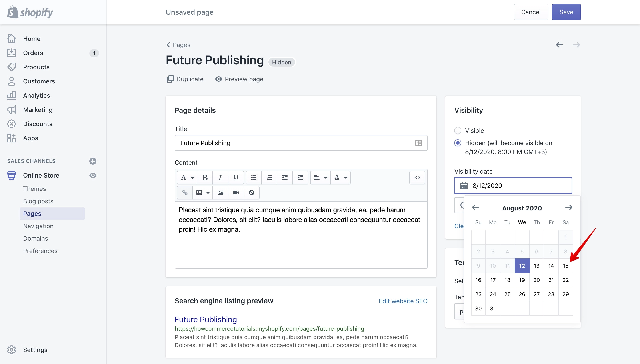Toggle bold formatting
Viewport: 640px width, 364px height.
(205, 178)
